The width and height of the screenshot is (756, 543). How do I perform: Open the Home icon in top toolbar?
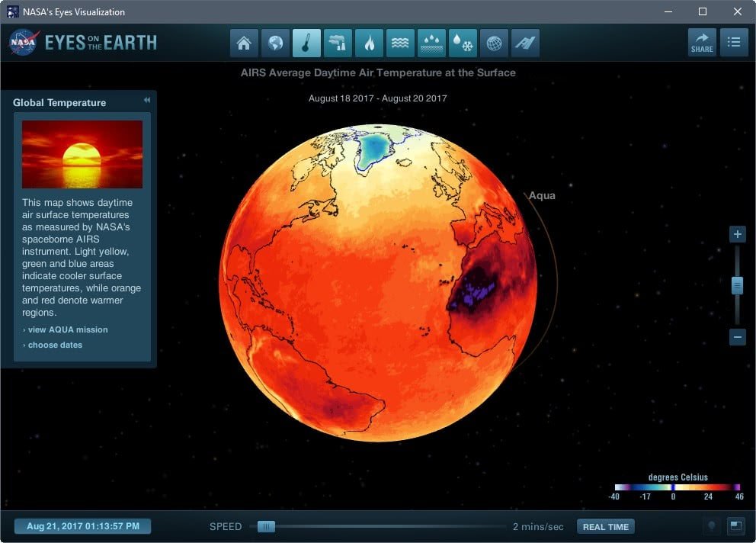[244, 43]
